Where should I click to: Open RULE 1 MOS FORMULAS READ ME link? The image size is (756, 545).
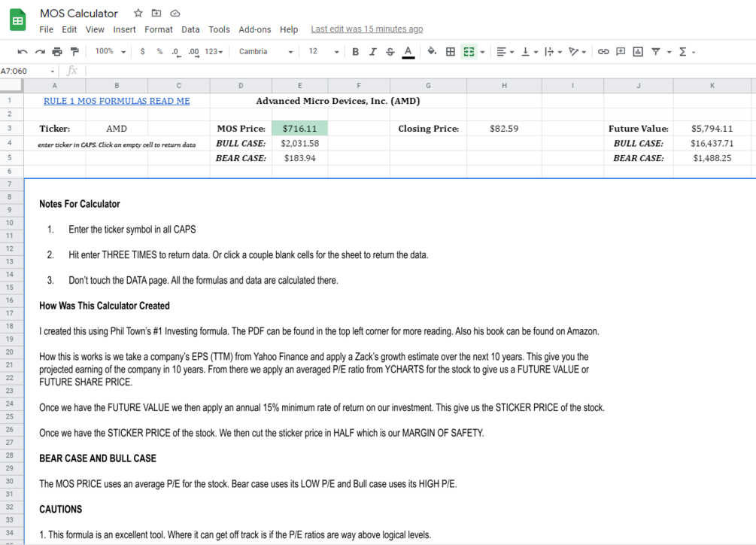tap(117, 101)
